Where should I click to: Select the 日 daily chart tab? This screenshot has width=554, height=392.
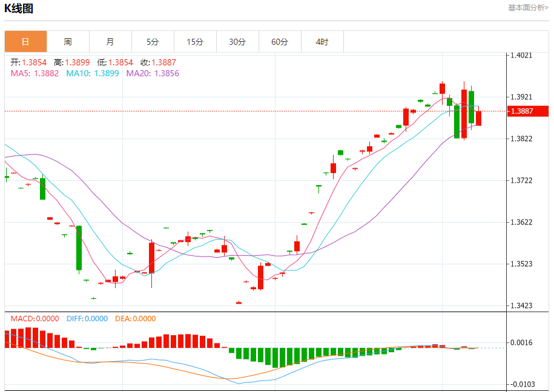(25, 42)
